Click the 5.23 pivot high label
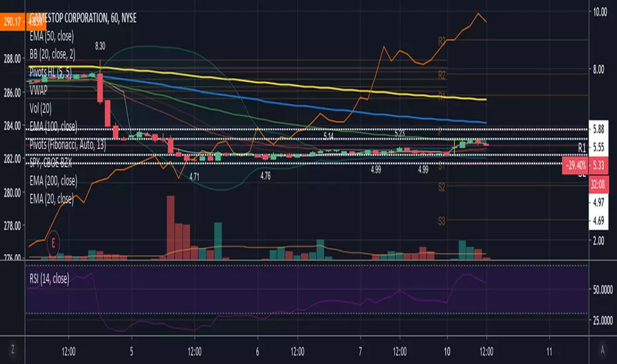The image size is (617, 364). pos(399,134)
